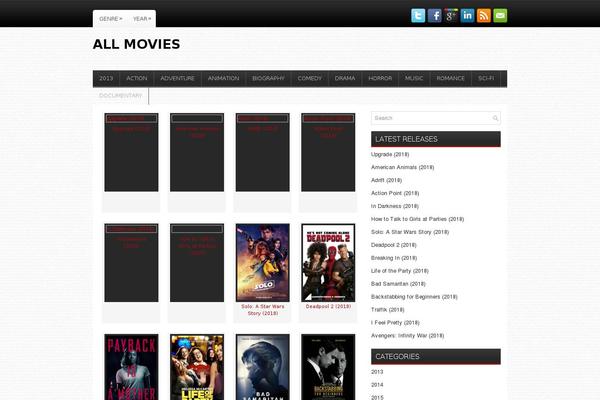Open the COMEDY genre menu item
The image size is (600, 400).
(310, 78)
